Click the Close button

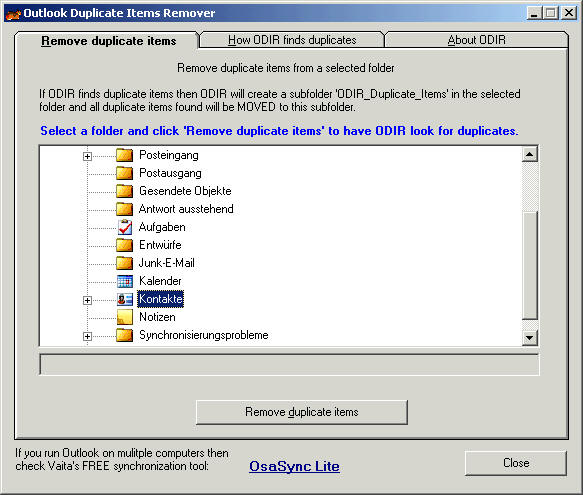[516, 463]
